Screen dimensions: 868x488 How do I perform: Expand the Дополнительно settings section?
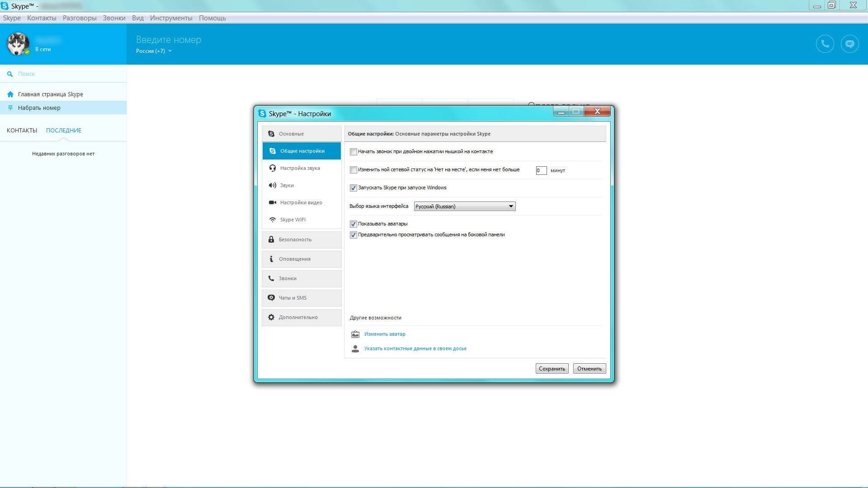pos(302,317)
